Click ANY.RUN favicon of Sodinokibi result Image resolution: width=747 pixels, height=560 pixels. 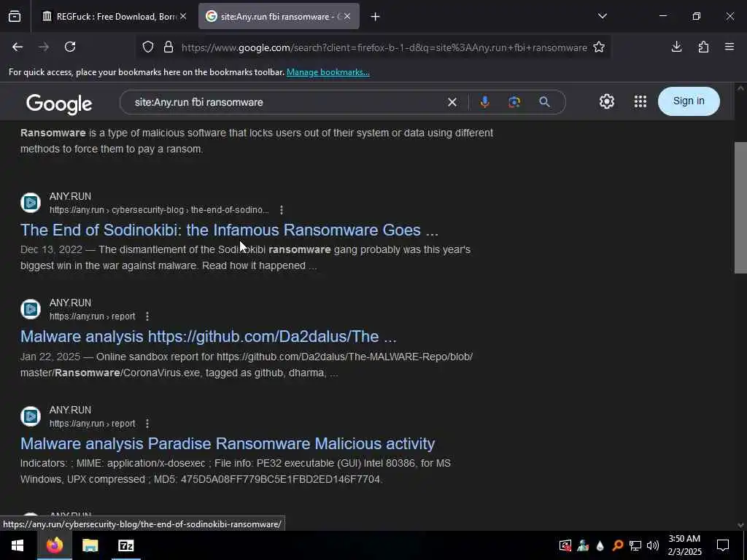[x=31, y=203]
